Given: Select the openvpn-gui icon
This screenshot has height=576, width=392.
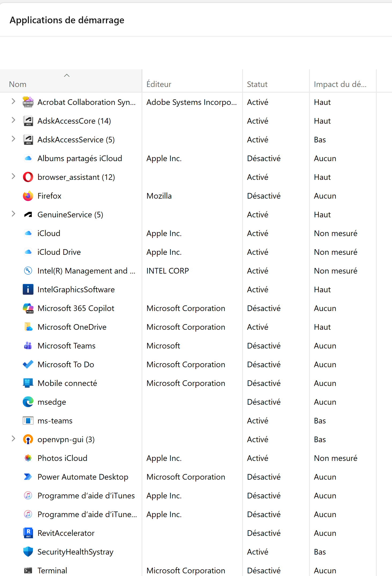Looking at the screenshot, I should [x=28, y=439].
